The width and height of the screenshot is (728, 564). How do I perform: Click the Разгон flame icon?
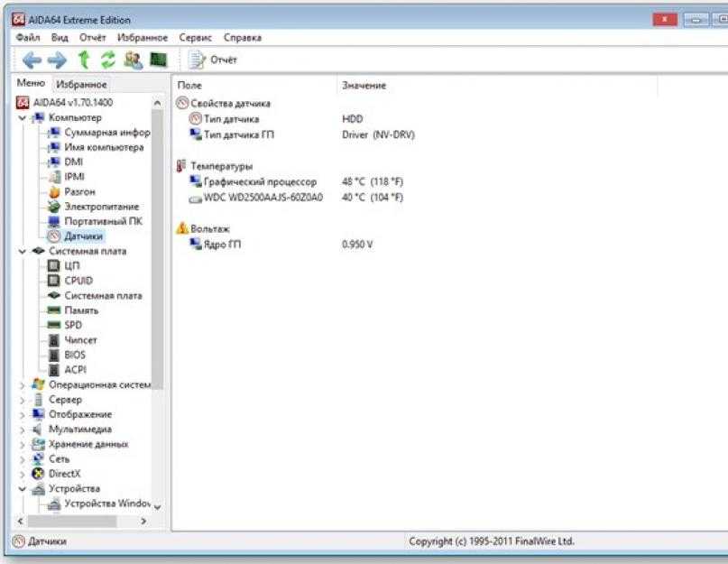click(x=54, y=191)
